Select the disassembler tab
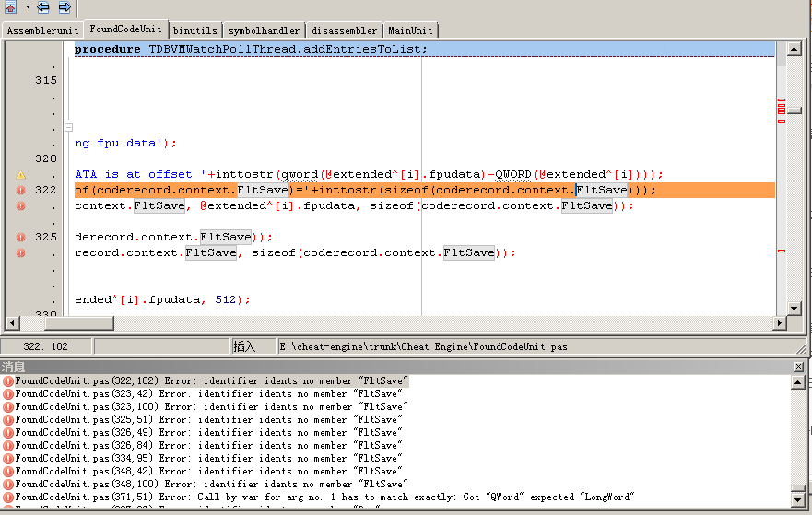Viewport: 812px width, 515px height. tap(344, 30)
